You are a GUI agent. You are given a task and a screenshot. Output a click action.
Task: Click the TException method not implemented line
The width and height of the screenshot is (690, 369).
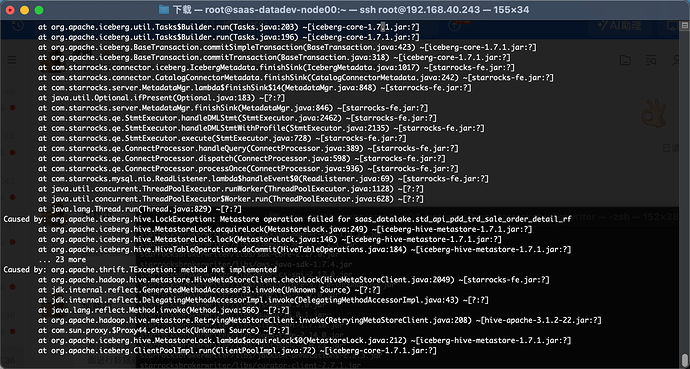click(140, 270)
